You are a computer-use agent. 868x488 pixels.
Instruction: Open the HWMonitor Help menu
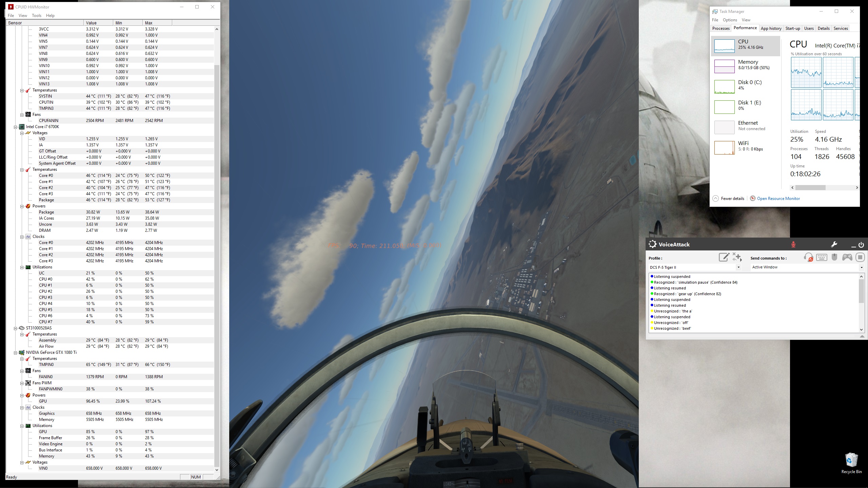tap(50, 16)
